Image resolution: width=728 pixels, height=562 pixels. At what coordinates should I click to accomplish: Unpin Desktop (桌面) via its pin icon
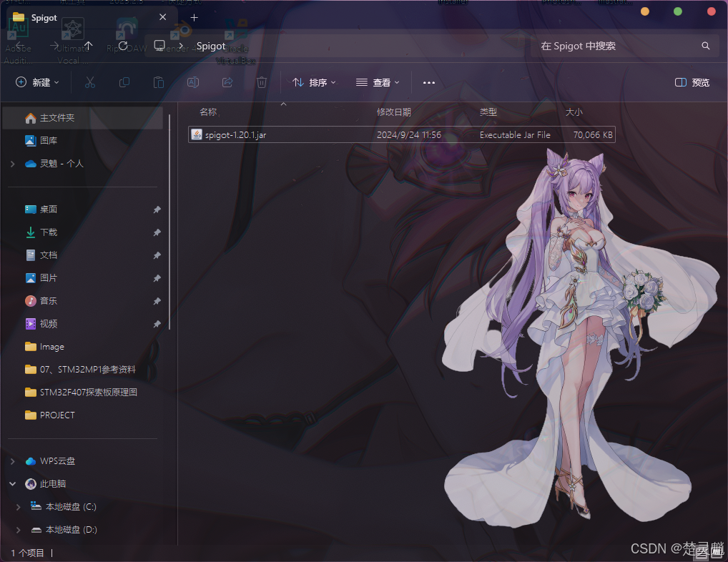point(157,209)
